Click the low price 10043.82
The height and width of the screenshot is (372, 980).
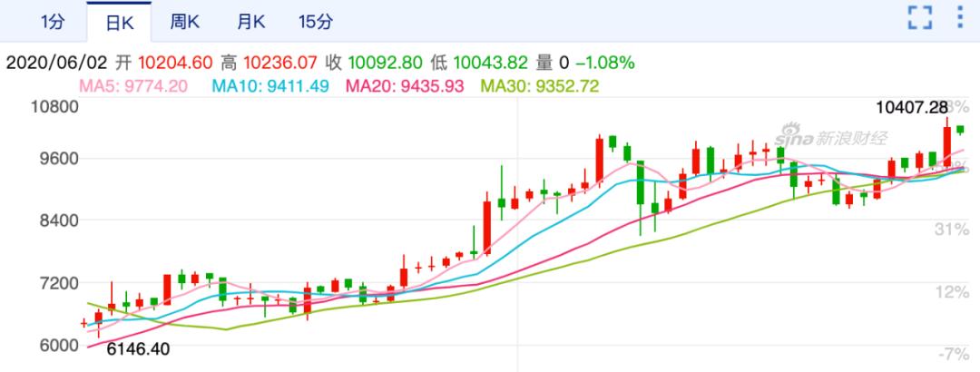click(x=491, y=63)
